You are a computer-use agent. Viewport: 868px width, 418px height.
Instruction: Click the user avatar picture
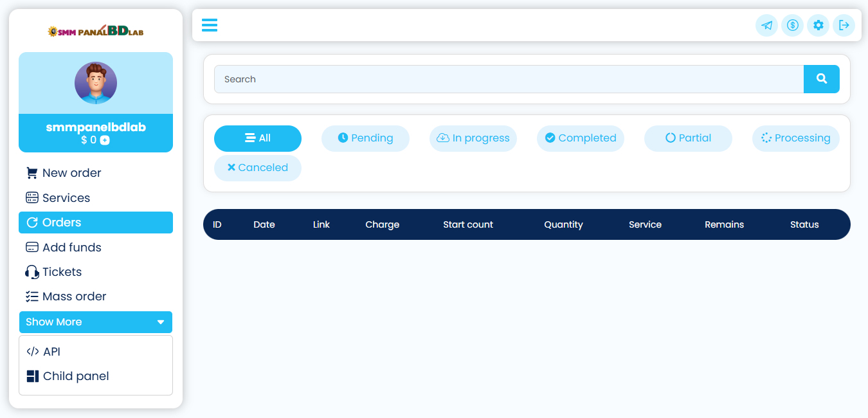point(96,83)
